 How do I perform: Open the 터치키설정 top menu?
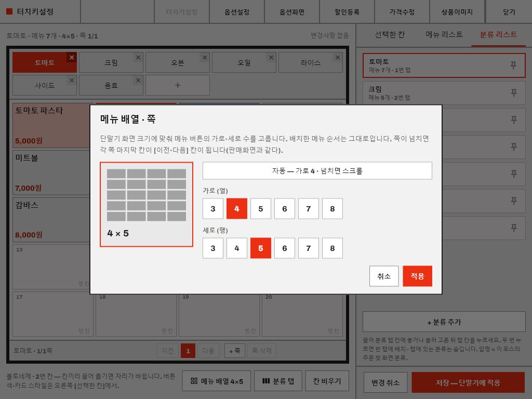pos(181,12)
